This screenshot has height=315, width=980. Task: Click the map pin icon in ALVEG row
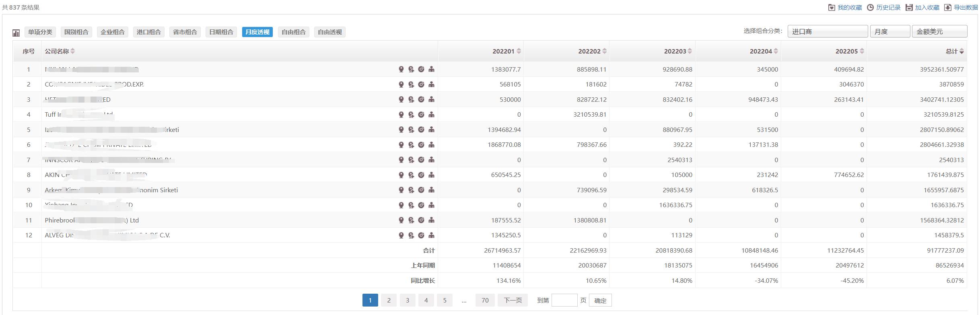click(401, 235)
